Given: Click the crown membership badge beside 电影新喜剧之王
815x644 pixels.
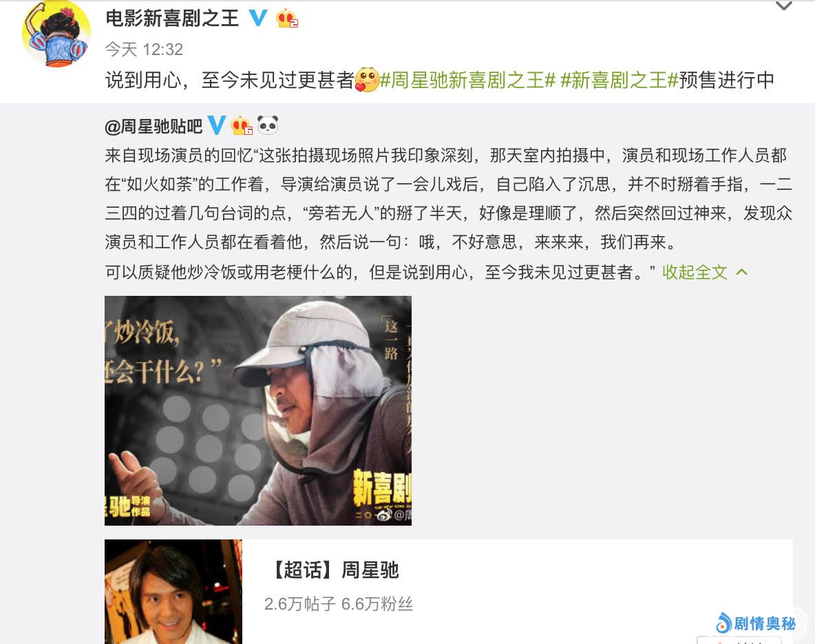Looking at the screenshot, I should pyautogui.click(x=287, y=19).
